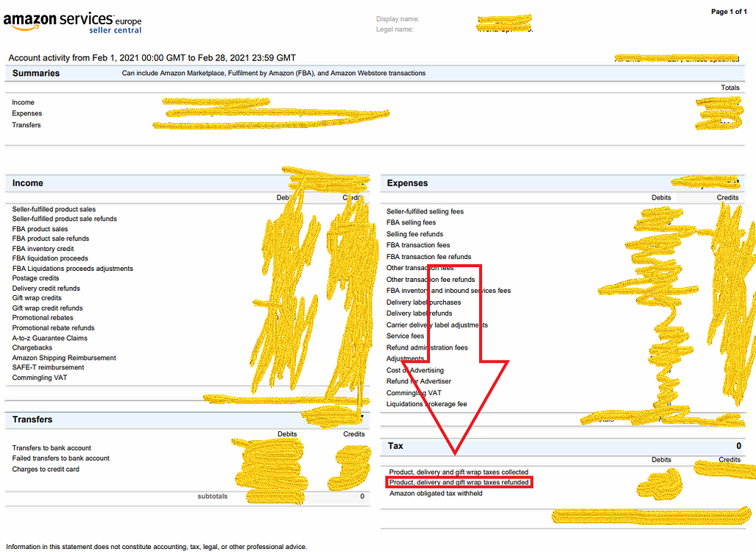
Task: Click the Chargebacks row
Action: [x=32, y=347]
